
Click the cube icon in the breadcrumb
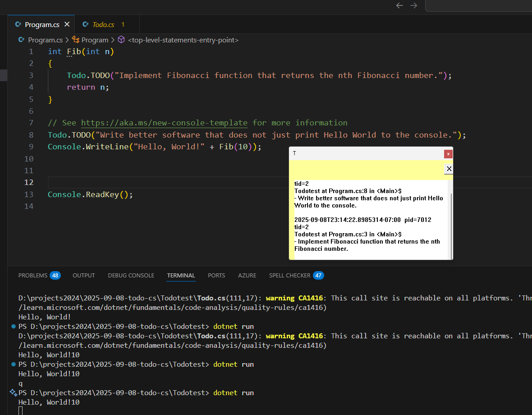(x=121, y=40)
